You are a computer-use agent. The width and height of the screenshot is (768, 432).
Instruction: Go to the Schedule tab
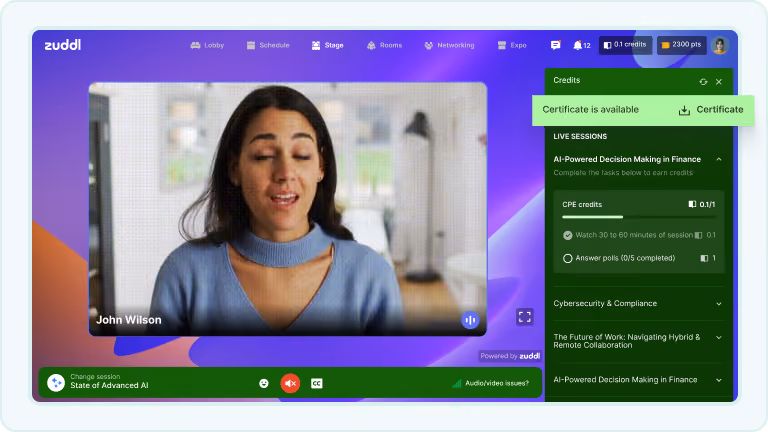[x=268, y=45]
